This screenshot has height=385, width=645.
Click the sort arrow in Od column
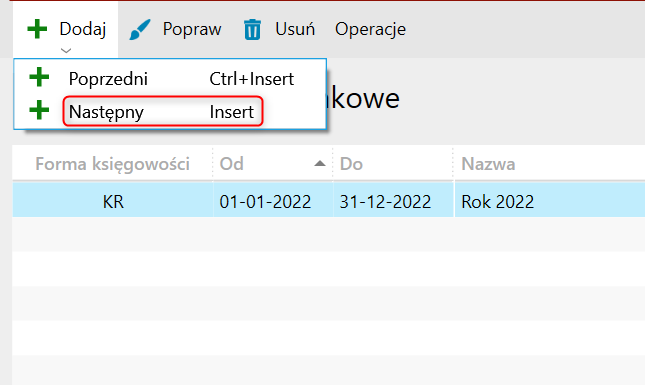pyautogui.click(x=320, y=164)
